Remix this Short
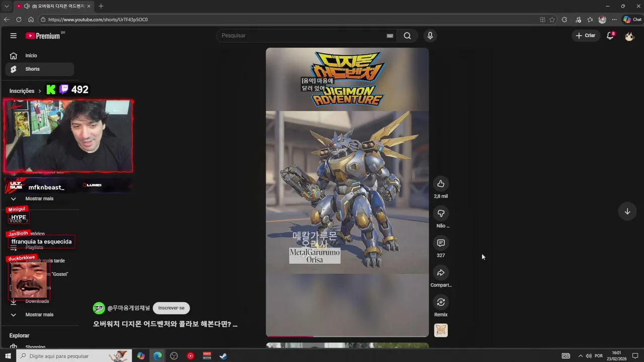644x362 pixels. coord(441,302)
